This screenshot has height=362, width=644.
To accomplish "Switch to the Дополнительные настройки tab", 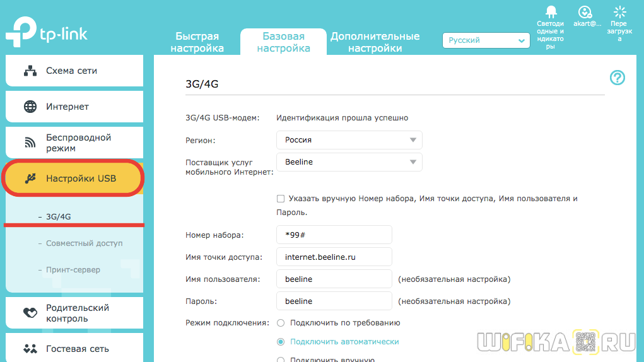I will (375, 42).
